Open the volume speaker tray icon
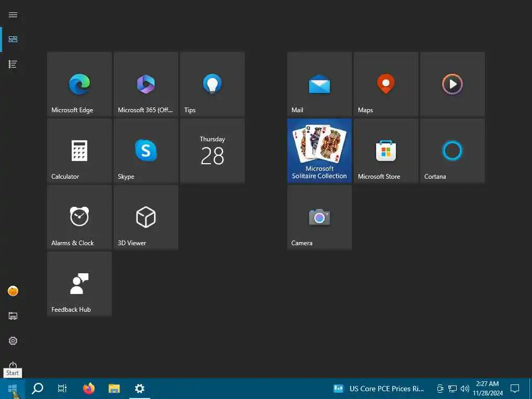Viewport: 532px width, 399px height. click(x=465, y=389)
